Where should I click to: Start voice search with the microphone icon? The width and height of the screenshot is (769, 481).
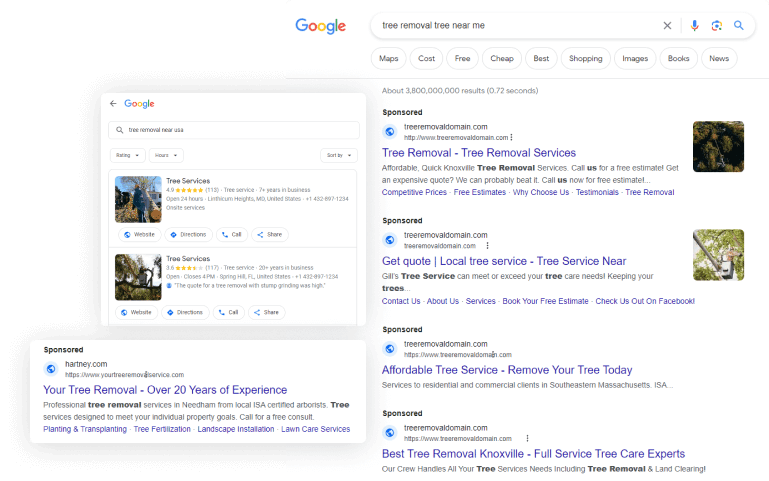click(x=694, y=25)
